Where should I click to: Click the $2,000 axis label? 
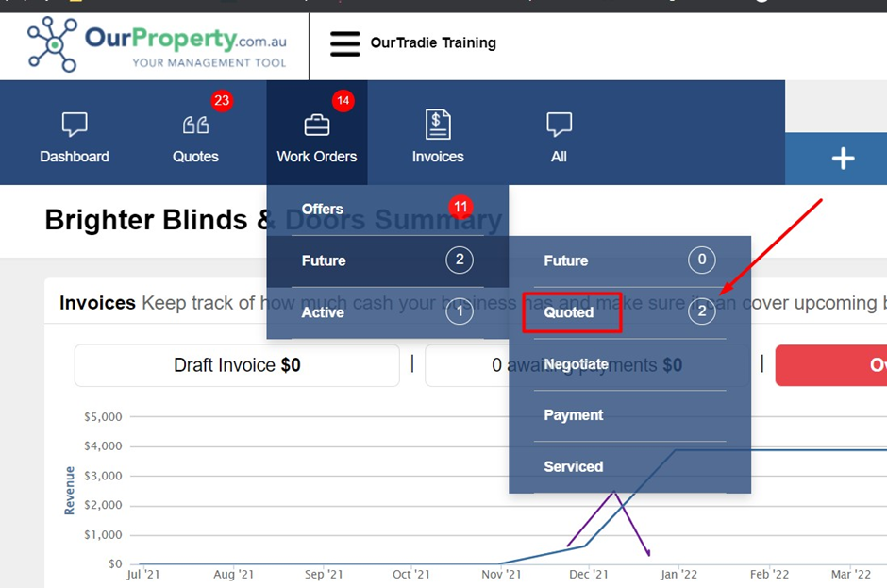click(x=103, y=505)
